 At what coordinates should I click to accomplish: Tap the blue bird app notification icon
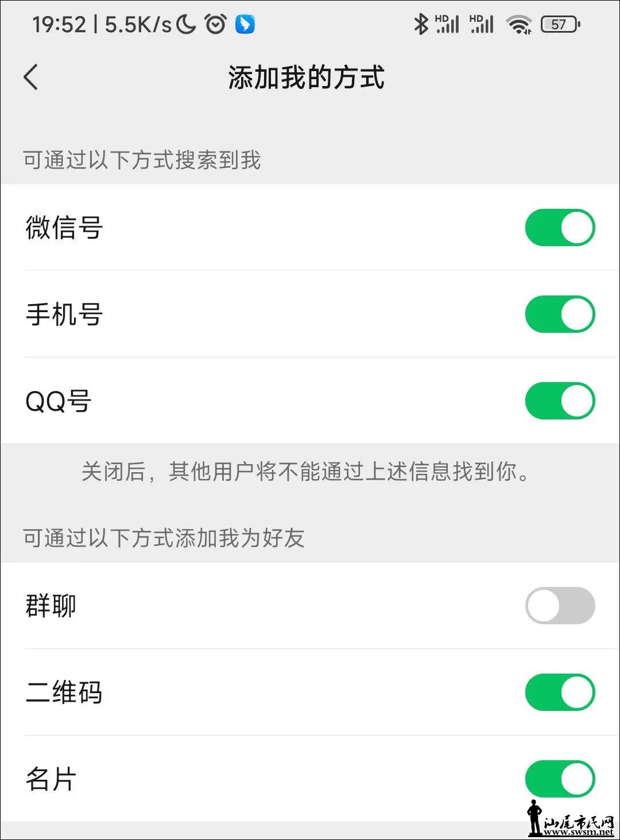[x=245, y=24]
